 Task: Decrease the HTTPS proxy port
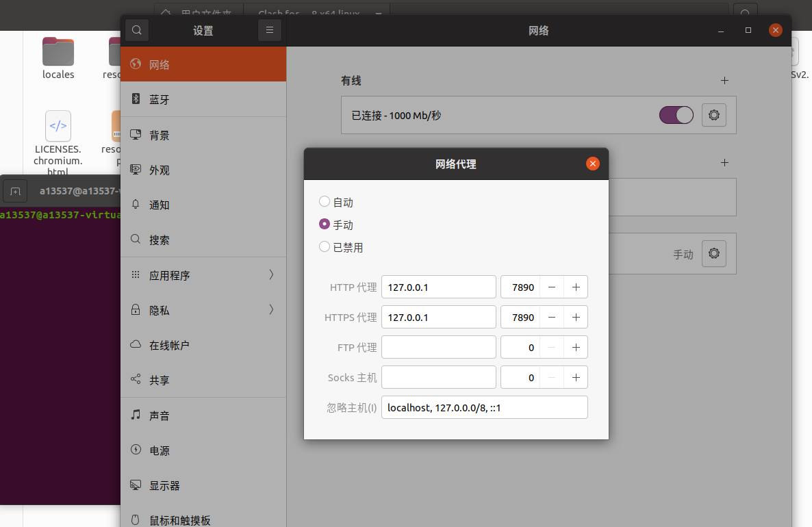tap(552, 317)
